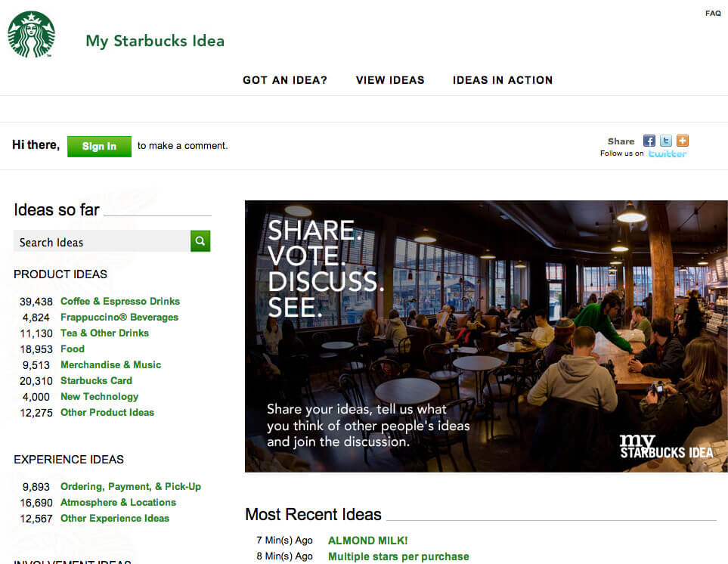Image resolution: width=728 pixels, height=564 pixels.
Task: Open Frappuccino® Beverages category
Action: [119, 317]
